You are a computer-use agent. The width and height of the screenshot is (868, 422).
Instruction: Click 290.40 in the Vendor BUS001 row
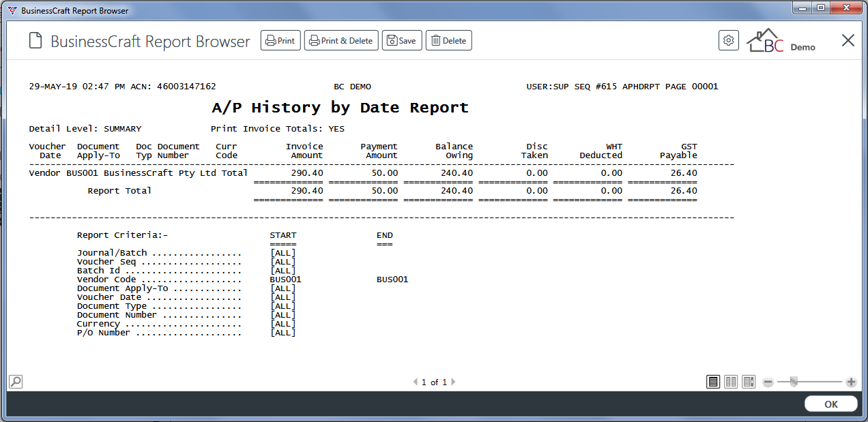(x=307, y=173)
